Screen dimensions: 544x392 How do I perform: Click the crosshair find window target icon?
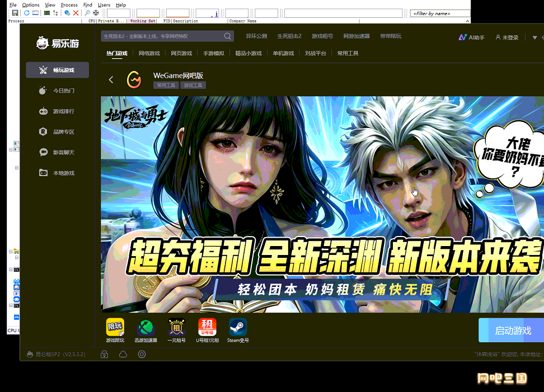click(96, 13)
